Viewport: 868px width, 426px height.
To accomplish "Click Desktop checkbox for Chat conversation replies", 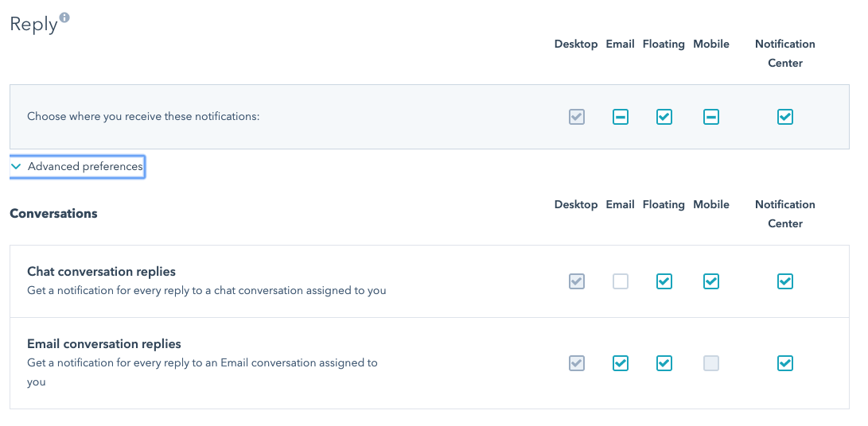I will point(577,281).
